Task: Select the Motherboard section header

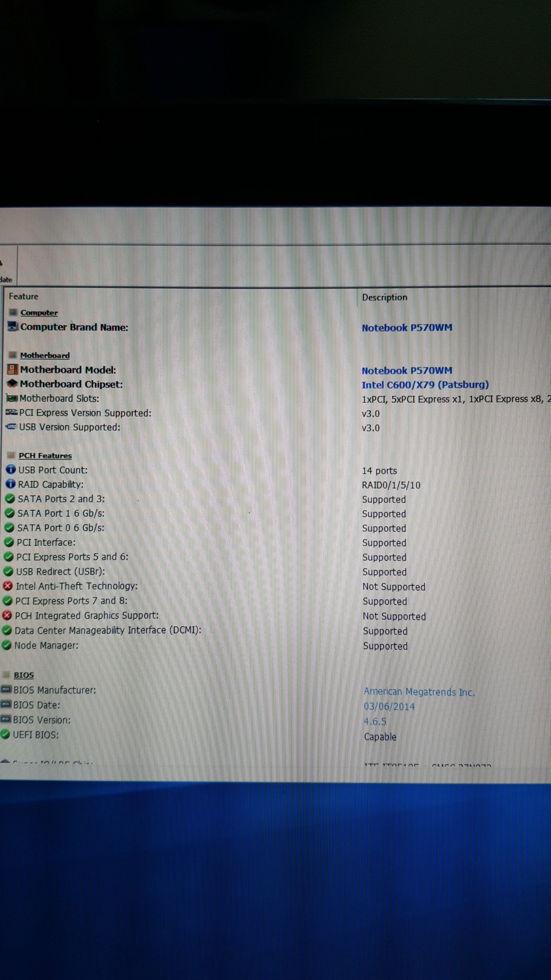Action: (44, 355)
